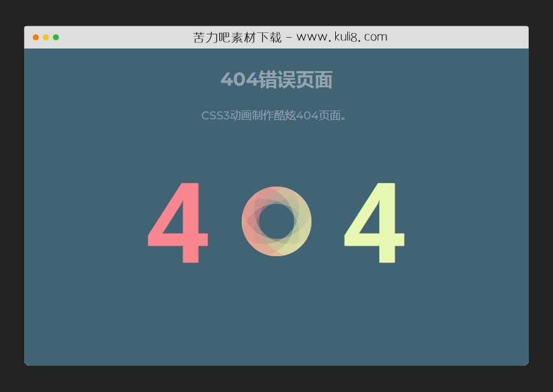This screenshot has height=392, width=553.
Task: Click the CSS3动画 description text
Action: [276, 115]
